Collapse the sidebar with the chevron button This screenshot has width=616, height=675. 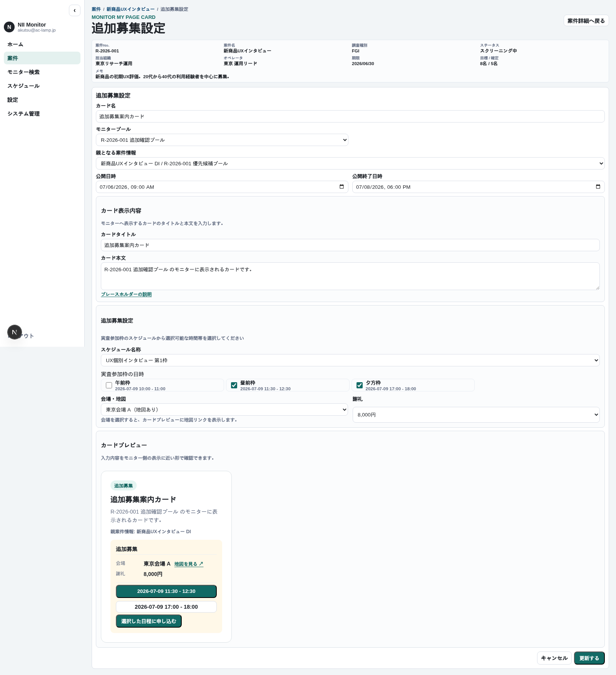pos(75,10)
